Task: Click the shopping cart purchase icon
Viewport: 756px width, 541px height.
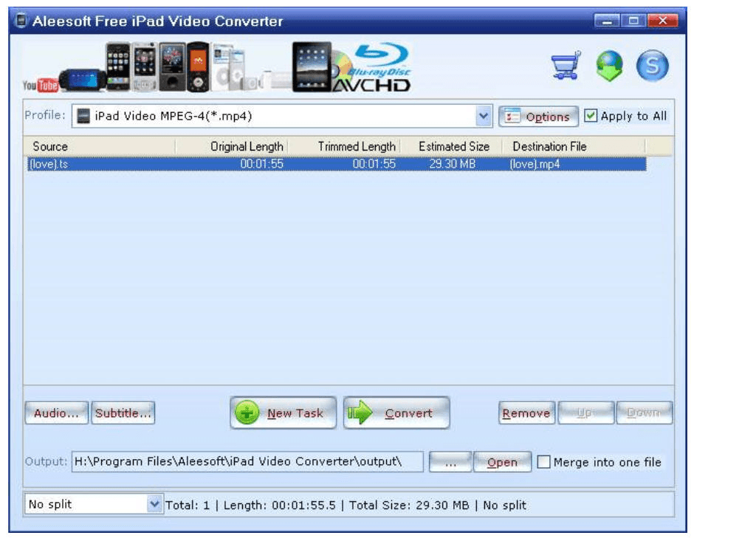Action: click(x=566, y=66)
